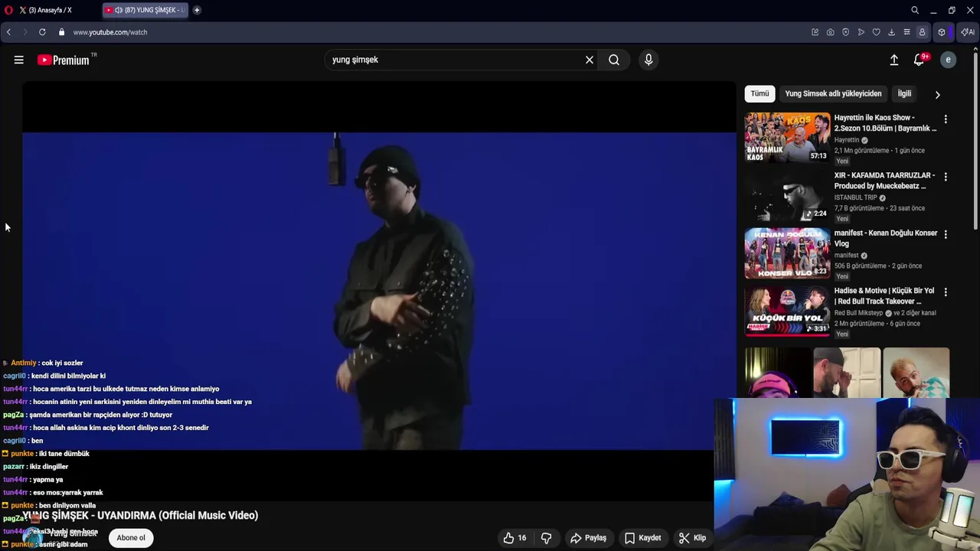Take a snapshot with the camera icon
This screenshot has width=980, height=551.
coord(830,32)
